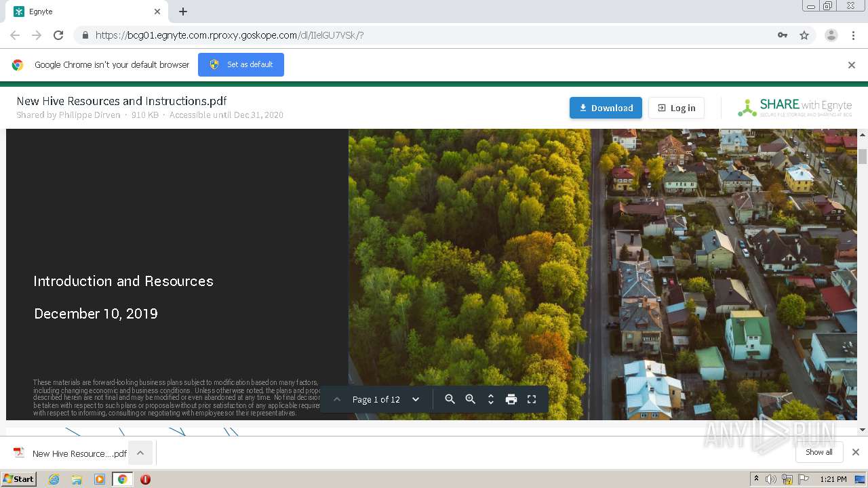Screen dimensions: 868x488
Task: Open the Windows Start menu
Action: tap(18, 479)
